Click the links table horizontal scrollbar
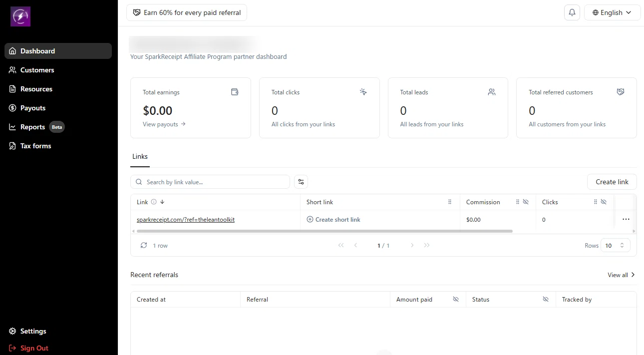The height and width of the screenshot is (355, 644). coord(324,231)
